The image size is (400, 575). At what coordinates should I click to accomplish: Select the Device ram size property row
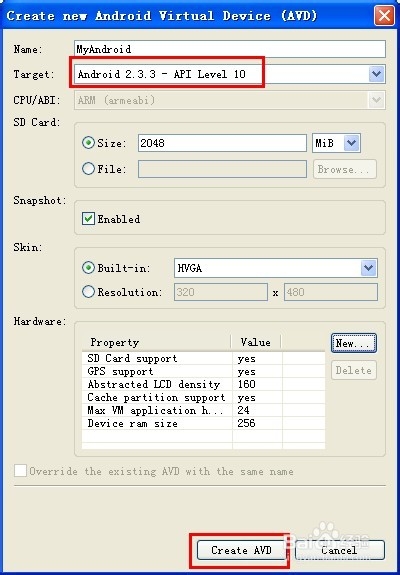click(203, 424)
